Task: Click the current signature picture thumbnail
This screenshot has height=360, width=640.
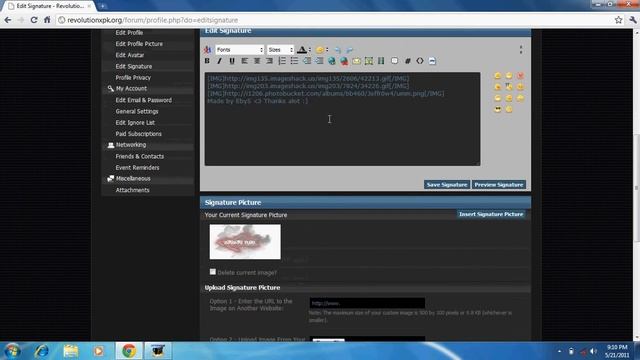Action: click(x=245, y=242)
